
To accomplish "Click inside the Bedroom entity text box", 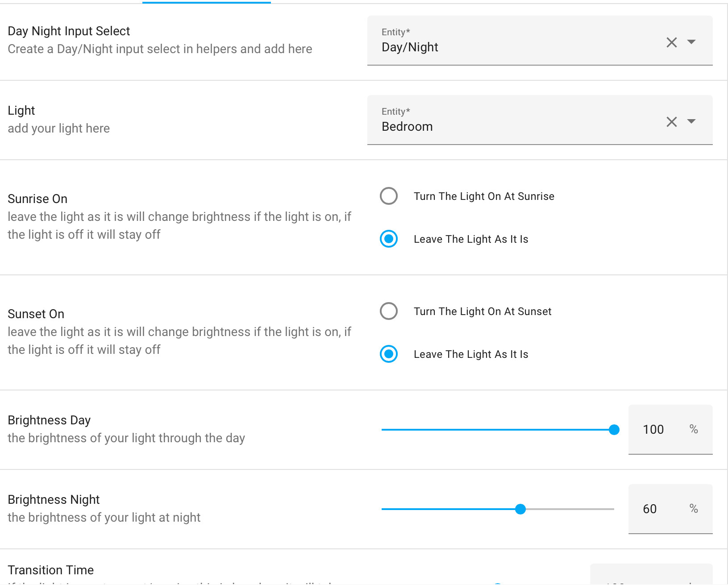I will coord(491,126).
